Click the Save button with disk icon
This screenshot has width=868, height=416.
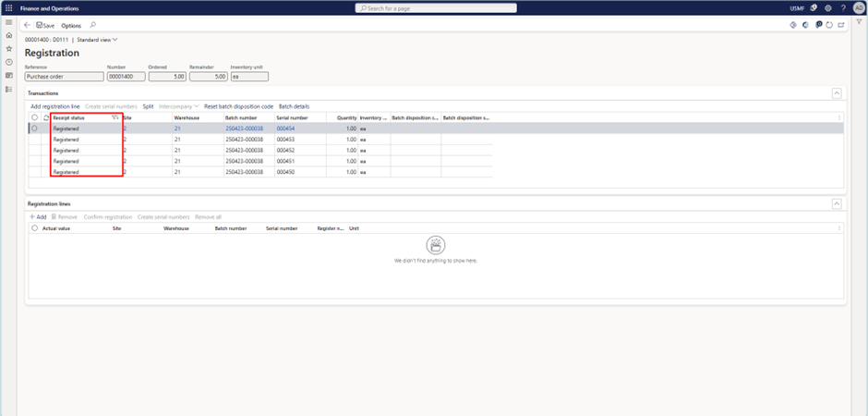pyautogui.click(x=45, y=26)
